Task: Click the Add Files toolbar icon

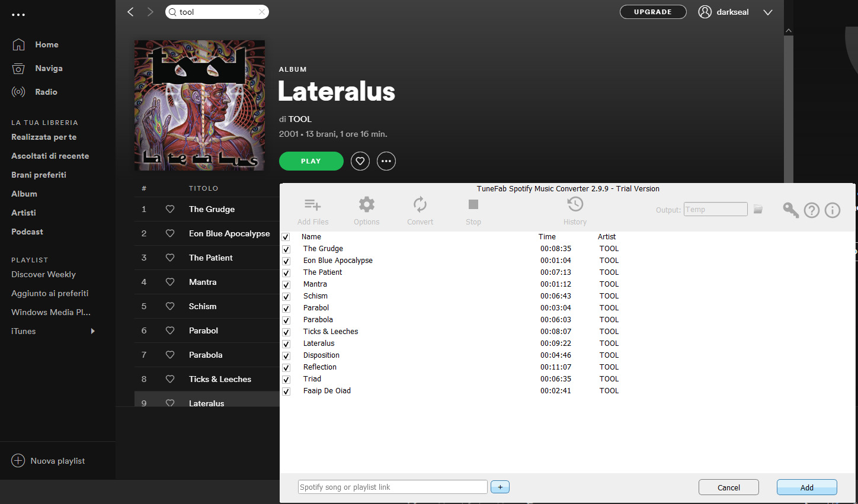Action: 312,206
